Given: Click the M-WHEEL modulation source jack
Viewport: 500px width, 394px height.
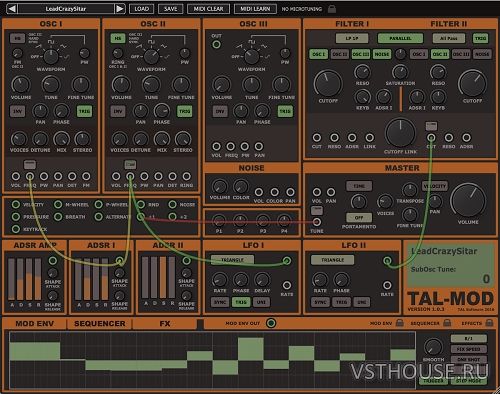Looking at the screenshot, I should (x=58, y=204).
